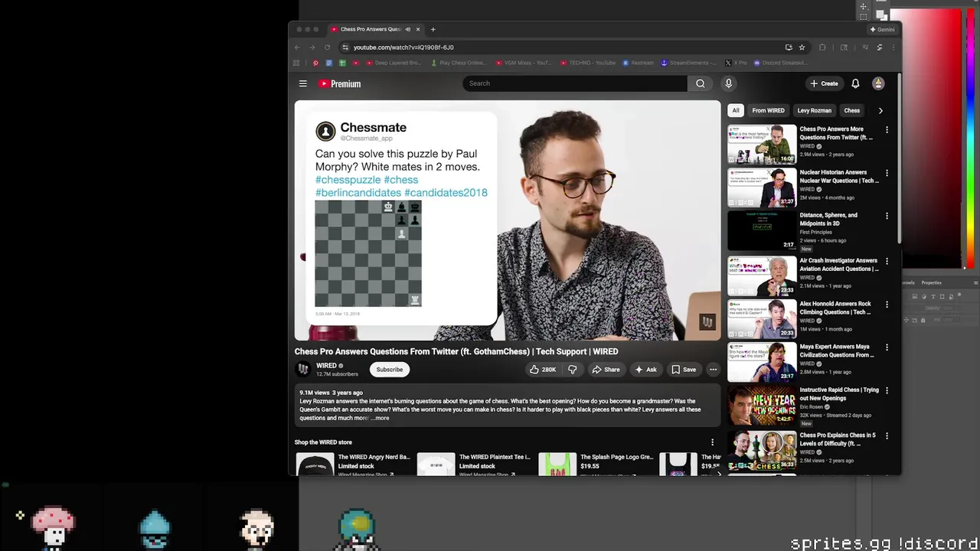This screenshot has width=980, height=551.
Task: Open options for Shop the WIRED store
Action: (712, 442)
